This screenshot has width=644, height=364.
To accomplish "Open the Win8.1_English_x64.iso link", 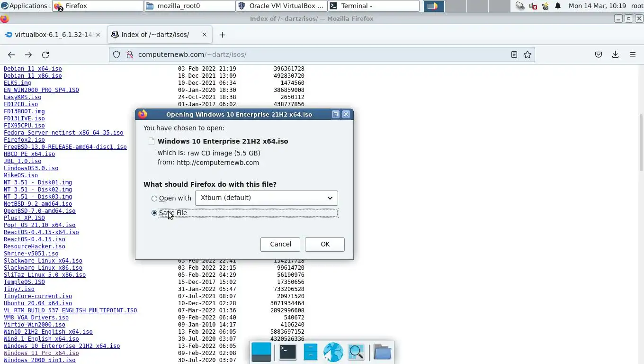I will click(x=41, y=339).
